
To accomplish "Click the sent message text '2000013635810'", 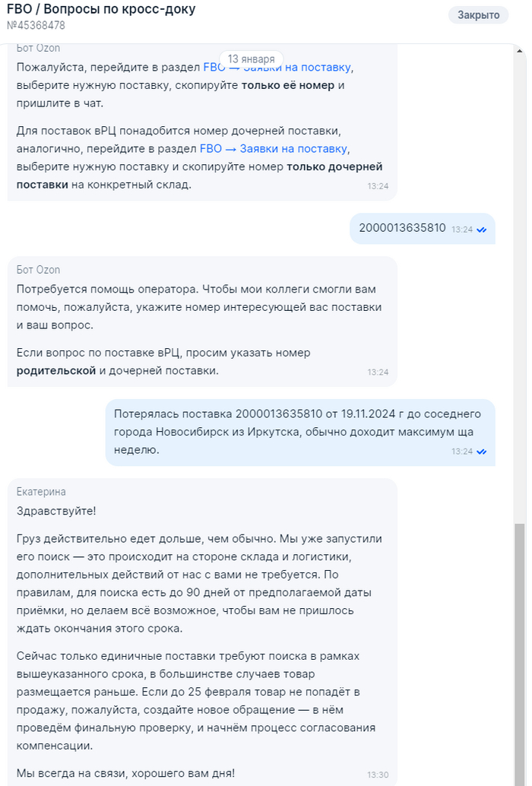I will pyautogui.click(x=402, y=227).
